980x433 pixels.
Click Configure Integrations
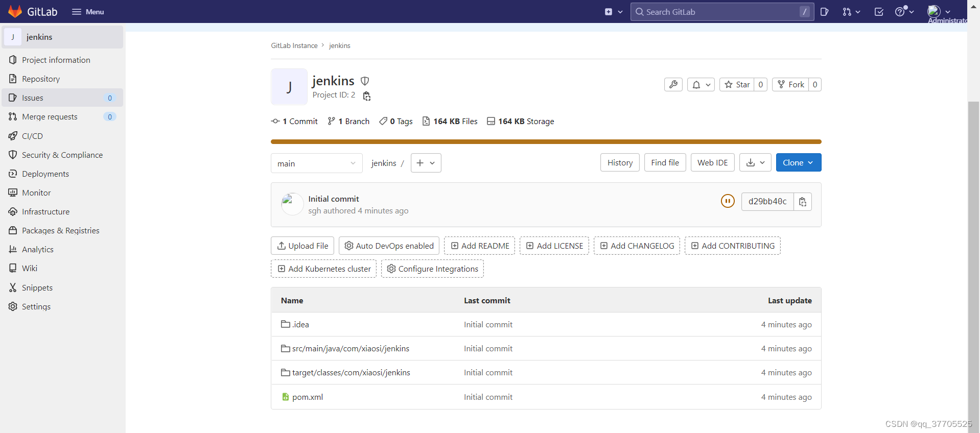click(432, 269)
